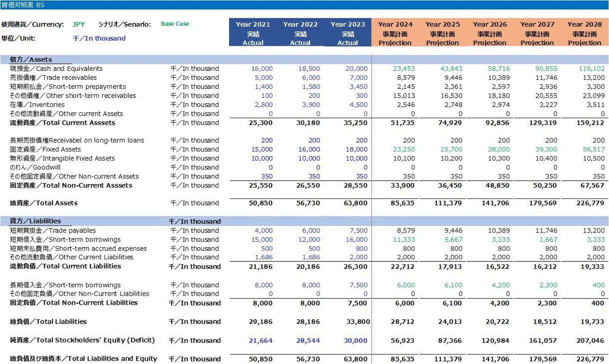609x364 pixels.
Task: Select the Year 2028 Projection column header
Action: 585,33
